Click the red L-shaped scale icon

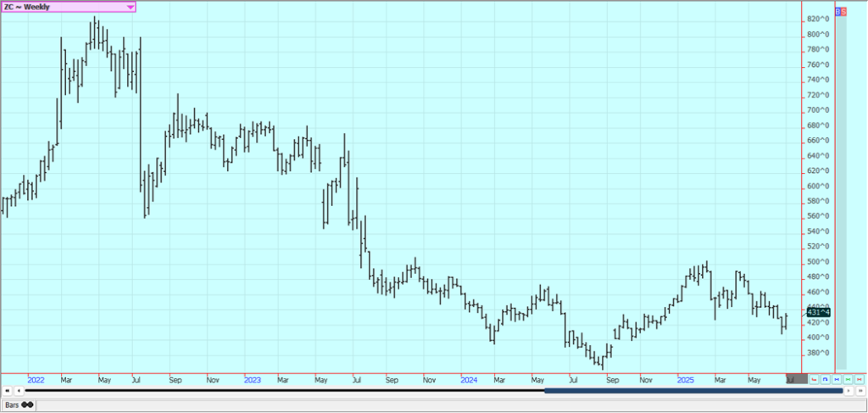click(x=814, y=379)
